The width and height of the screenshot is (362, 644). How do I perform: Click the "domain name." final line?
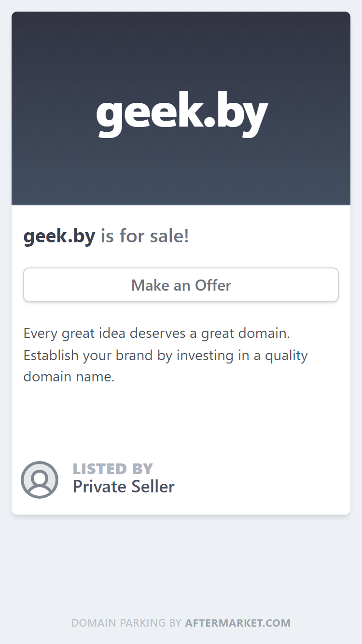[x=69, y=377]
